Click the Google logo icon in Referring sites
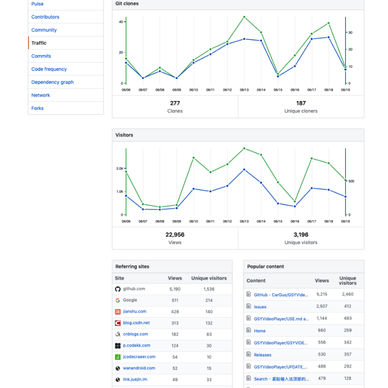The image size is (388, 388). click(118, 300)
